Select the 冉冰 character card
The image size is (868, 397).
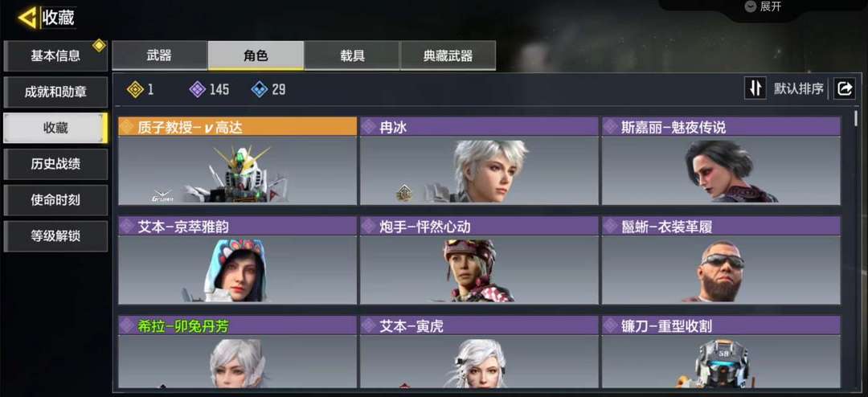pyautogui.click(x=479, y=161)
